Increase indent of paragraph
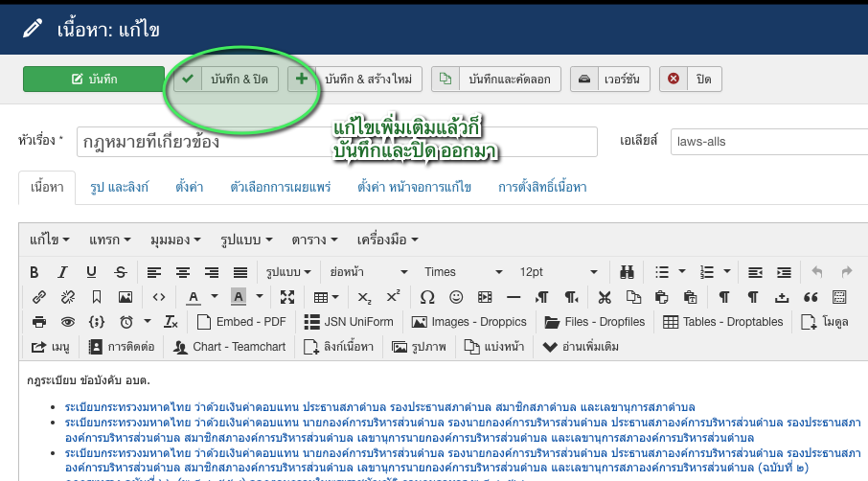 [x=784, y=272]
